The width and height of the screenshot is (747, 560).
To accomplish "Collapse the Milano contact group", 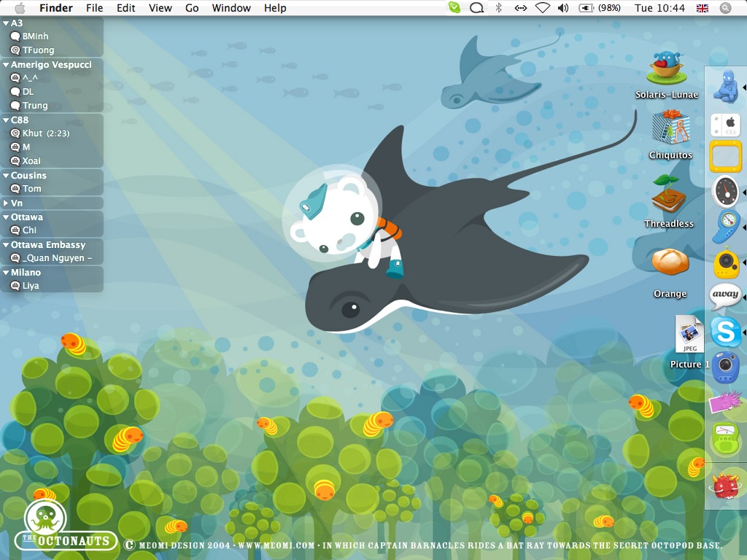I will tap(6, 273).
